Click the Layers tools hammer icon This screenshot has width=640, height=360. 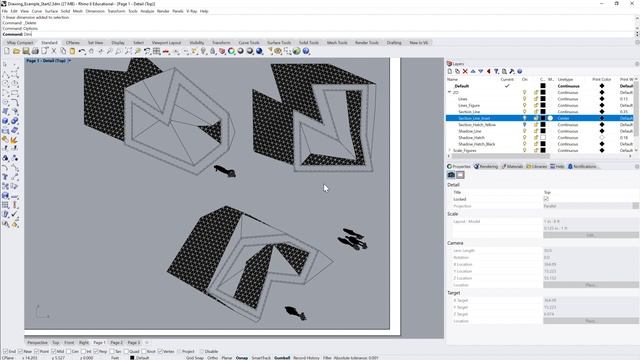click(512, 71)
